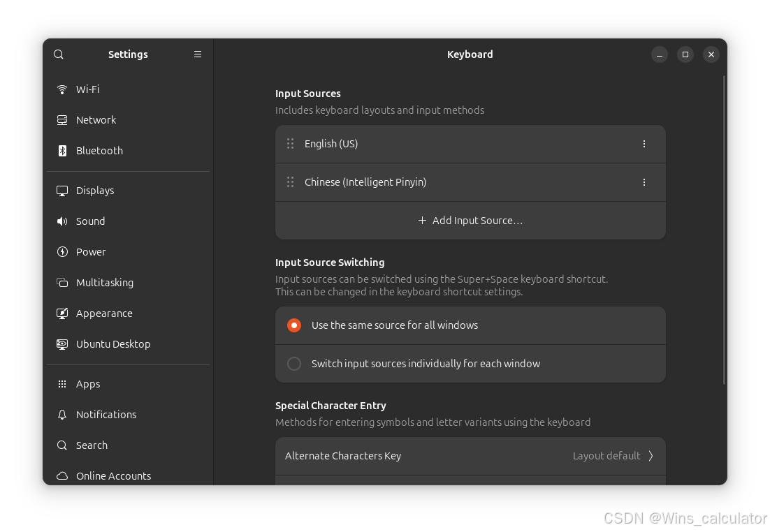Grab the drag handle for English (US)
Image resolution: width=770 pixels, height=532 pixels.
tap(290, 144)
